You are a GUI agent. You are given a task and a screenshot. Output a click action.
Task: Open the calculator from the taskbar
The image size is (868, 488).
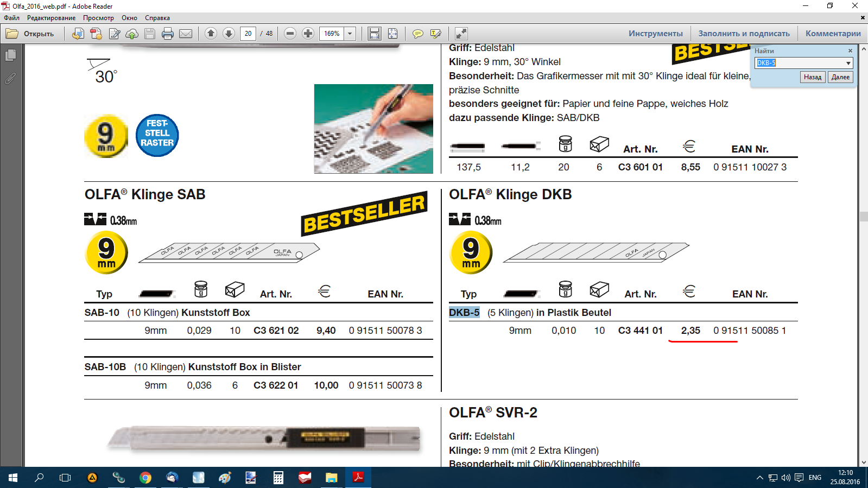[x=278, y=478]
